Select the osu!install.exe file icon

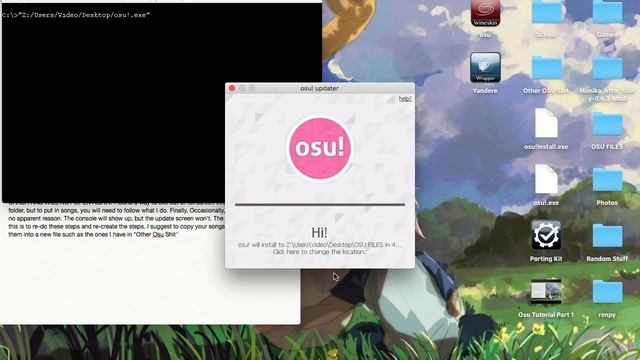[546, 123]
